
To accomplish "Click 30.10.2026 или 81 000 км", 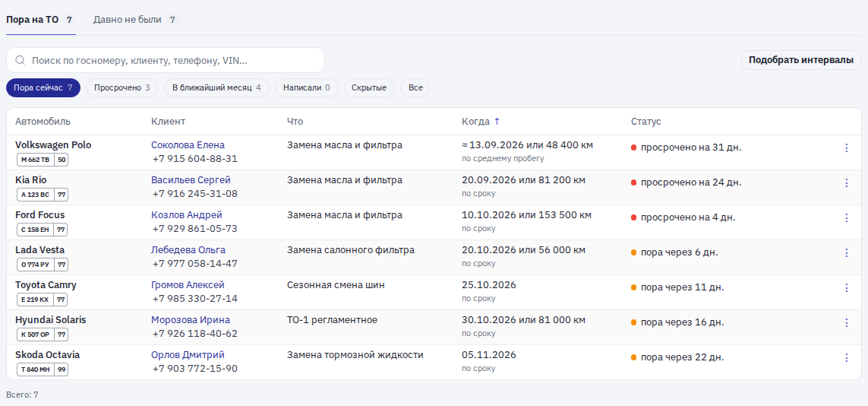I will pos(523,319).
